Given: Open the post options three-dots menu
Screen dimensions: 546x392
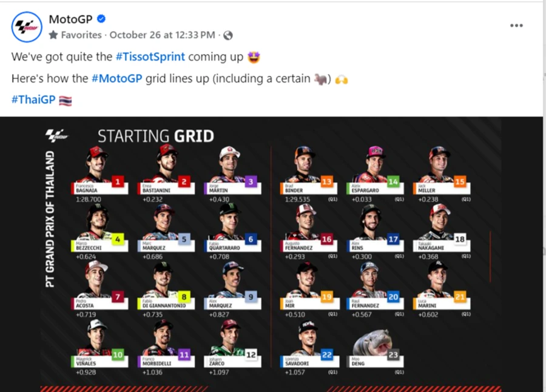Looking at the screenshot, I should [516, 25].
